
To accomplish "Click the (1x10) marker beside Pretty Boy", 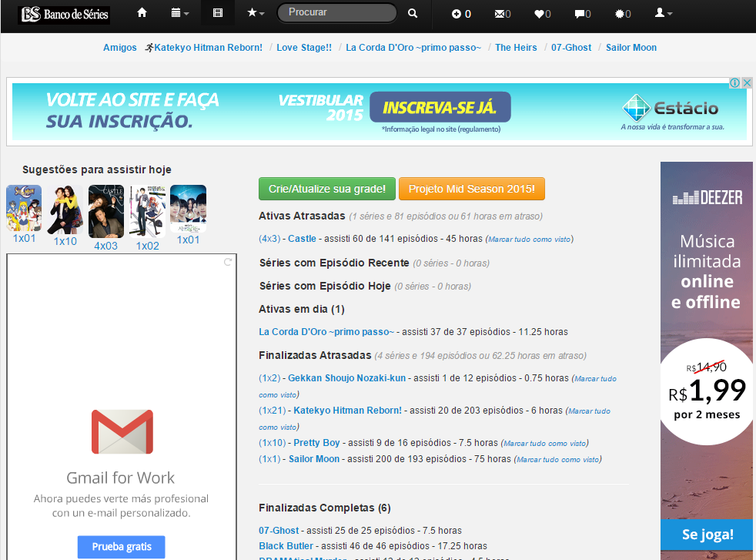I will 273,443.
